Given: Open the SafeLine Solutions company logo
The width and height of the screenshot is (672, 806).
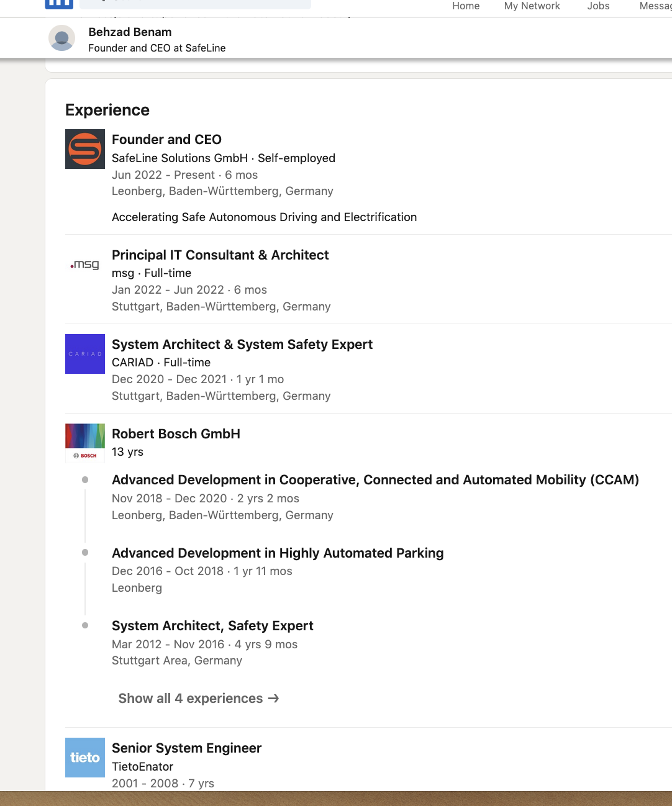Looking at the screenshot, I should 85,149.
